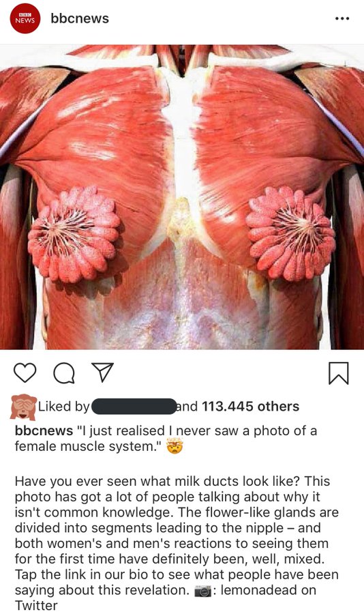View list of 113.445 others likes
The height and width of the screenshot is (614, 364).
pos(250,407)
